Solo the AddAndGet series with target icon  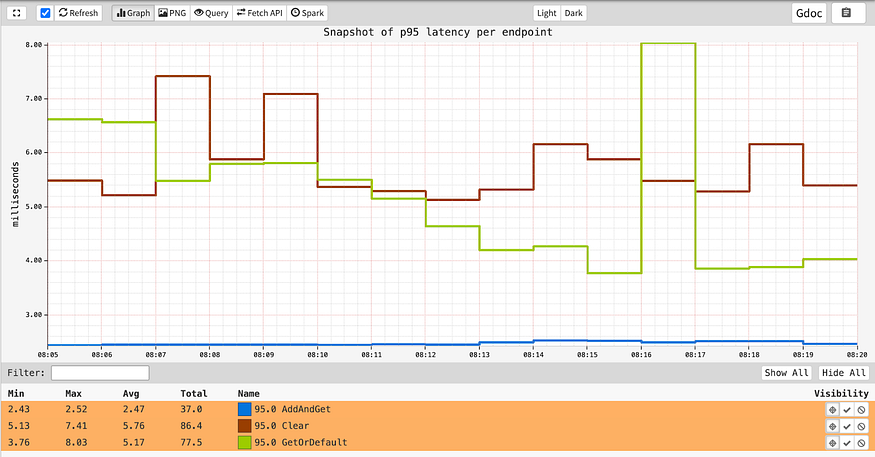coord(833,410)
